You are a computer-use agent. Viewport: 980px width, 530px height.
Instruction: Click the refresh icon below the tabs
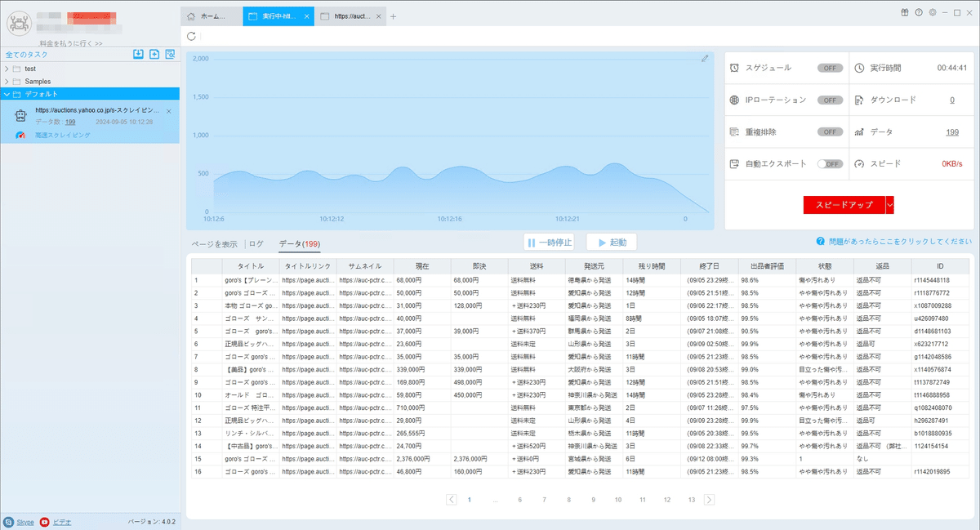point(191,36)
